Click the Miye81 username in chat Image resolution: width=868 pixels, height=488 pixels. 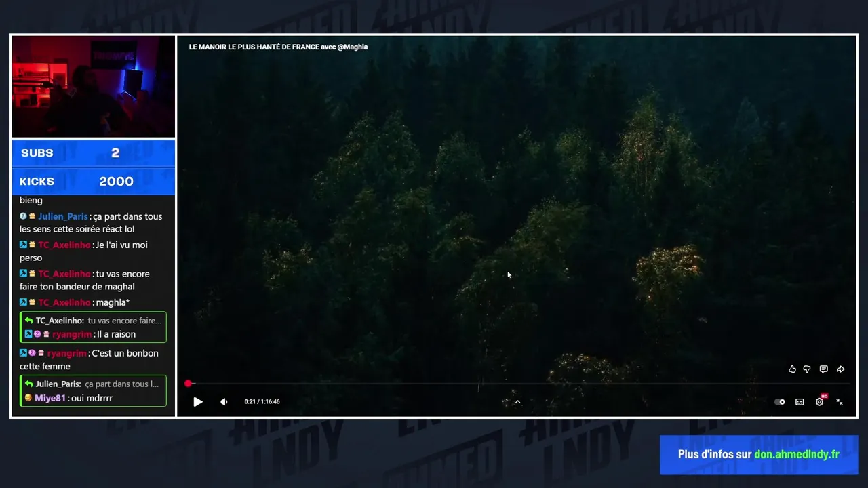(50, 398)
